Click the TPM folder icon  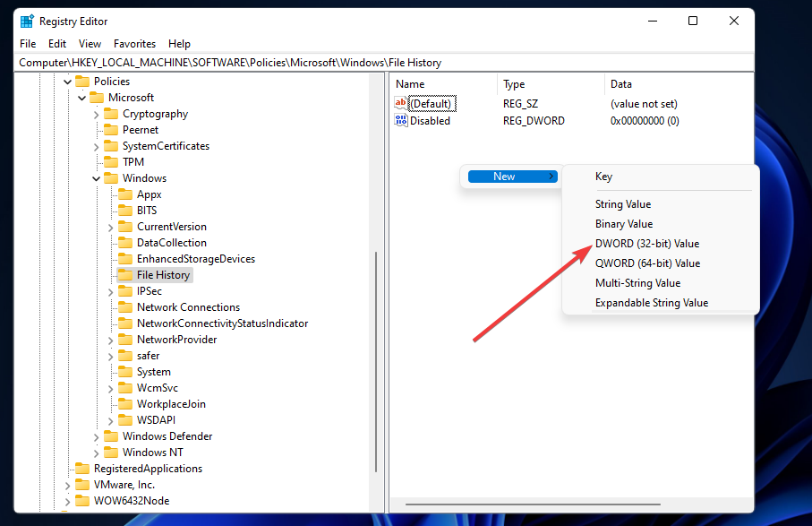111,161
